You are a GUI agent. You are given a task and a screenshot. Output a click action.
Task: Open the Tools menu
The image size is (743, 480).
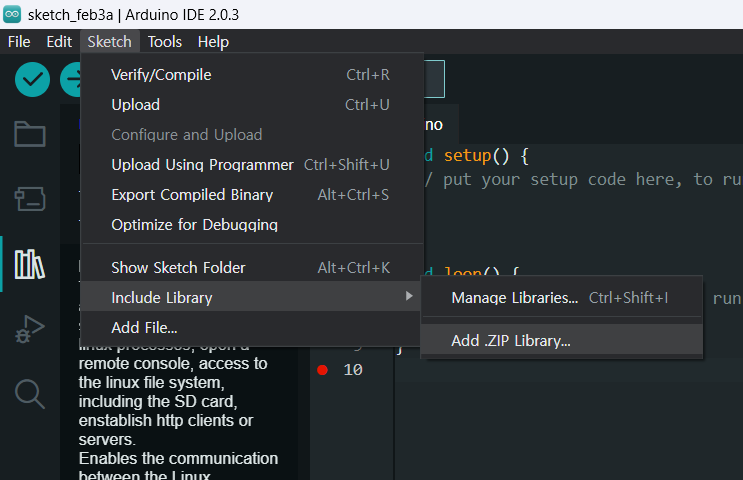[165, 42]
